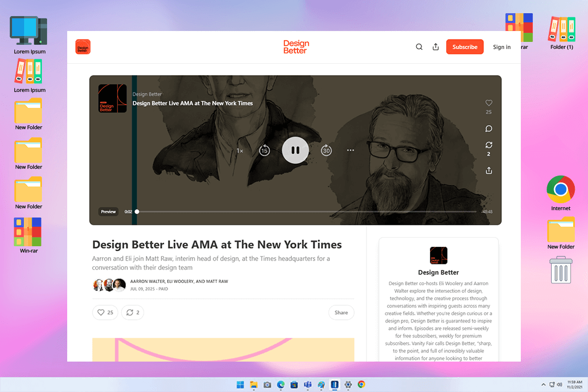Click the audio progress bar handle
Screen dimensions: 588x392
137,212
